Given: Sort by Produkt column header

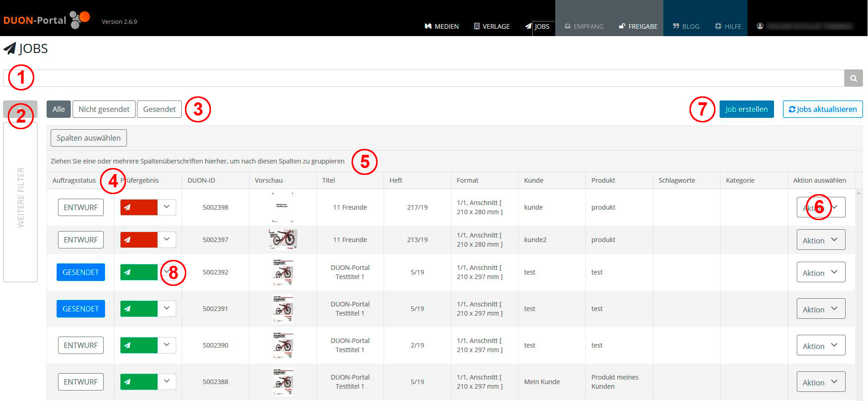Looking at the screenshot, I should pos(603,180).
